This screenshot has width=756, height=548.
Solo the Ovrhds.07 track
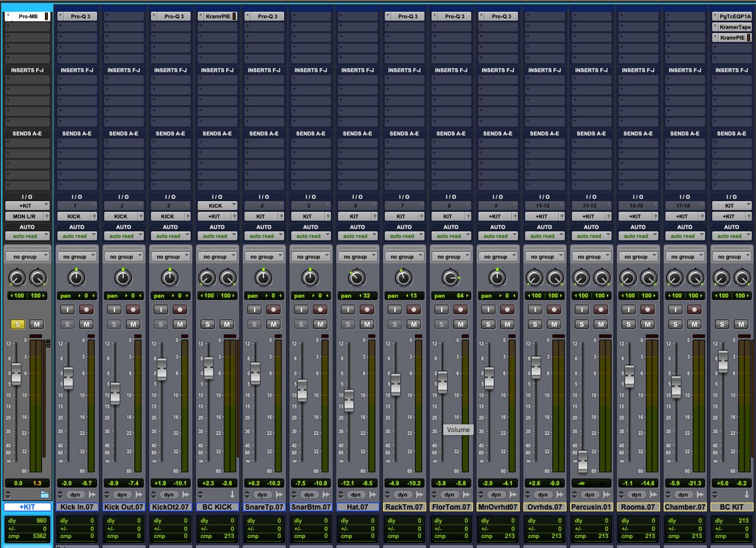(535, 324)
